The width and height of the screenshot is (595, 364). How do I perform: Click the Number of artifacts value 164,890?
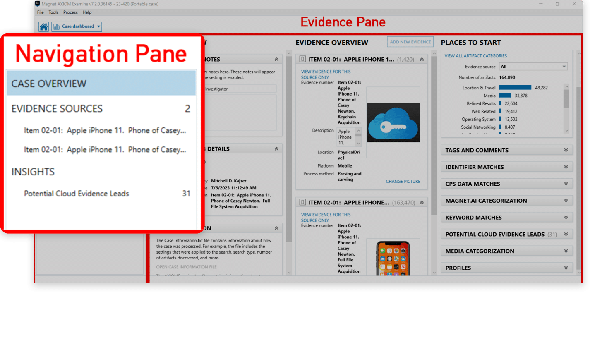coord(507,77)
